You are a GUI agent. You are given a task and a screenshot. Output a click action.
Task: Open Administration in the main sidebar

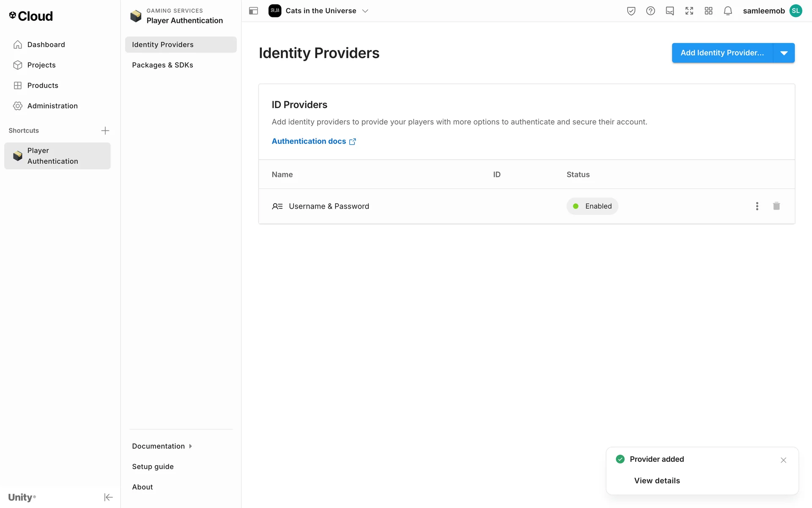pyautogui.click(x=52, y=106)
